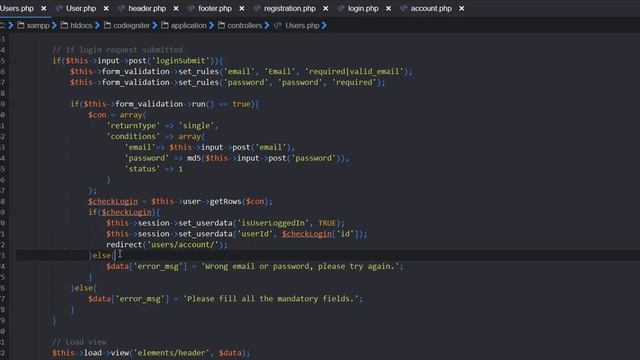Expand chevron after controllers breadcrumb

click(x=267, y=25)
